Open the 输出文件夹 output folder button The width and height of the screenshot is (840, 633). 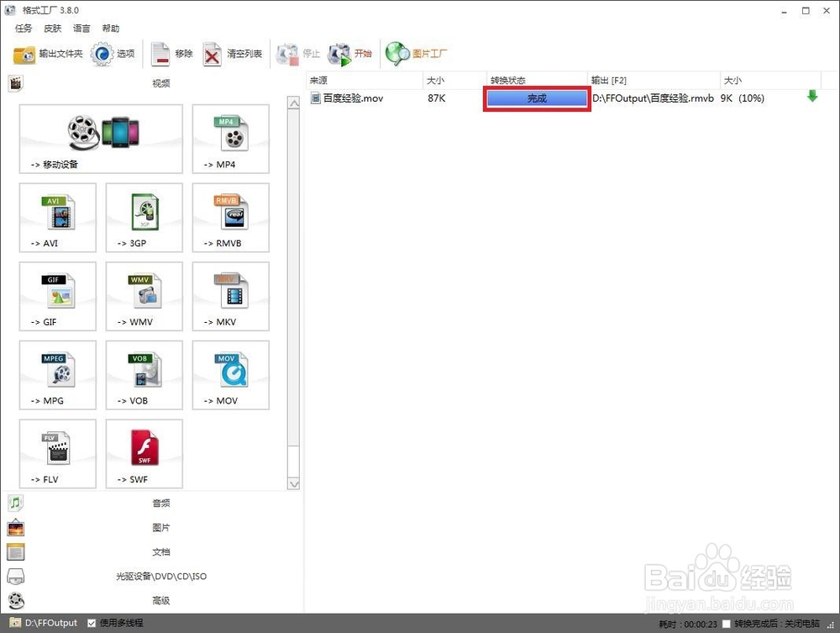[x=48, y=54]
